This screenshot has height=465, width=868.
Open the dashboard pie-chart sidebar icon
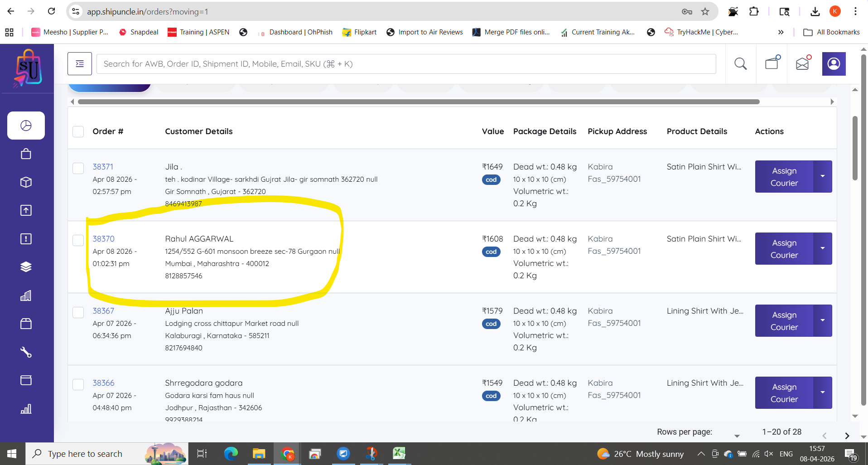(26, 126)
